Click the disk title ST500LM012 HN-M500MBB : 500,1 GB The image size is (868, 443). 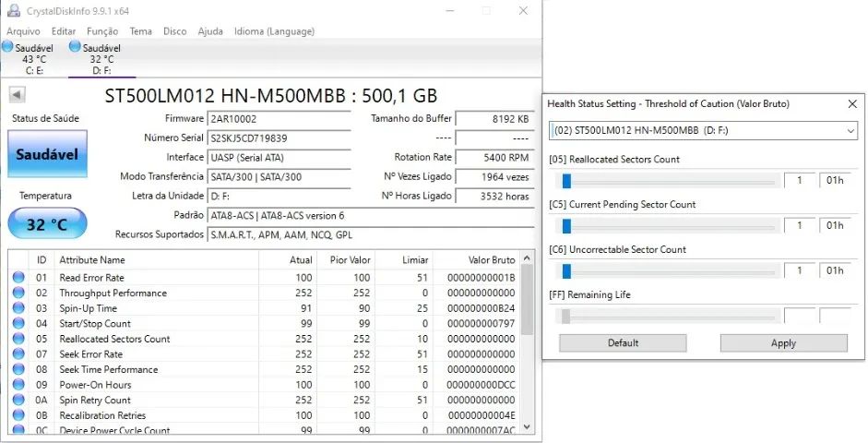[270, 95]
